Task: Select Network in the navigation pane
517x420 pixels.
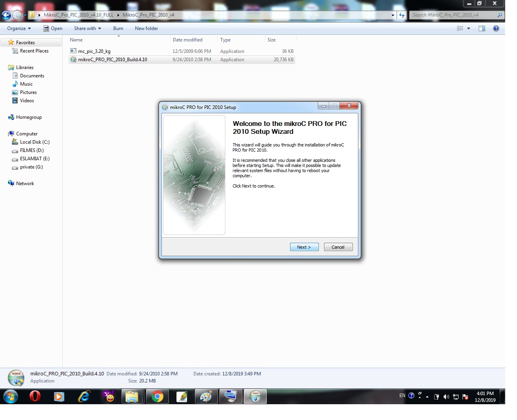Action: coord(21,184)
